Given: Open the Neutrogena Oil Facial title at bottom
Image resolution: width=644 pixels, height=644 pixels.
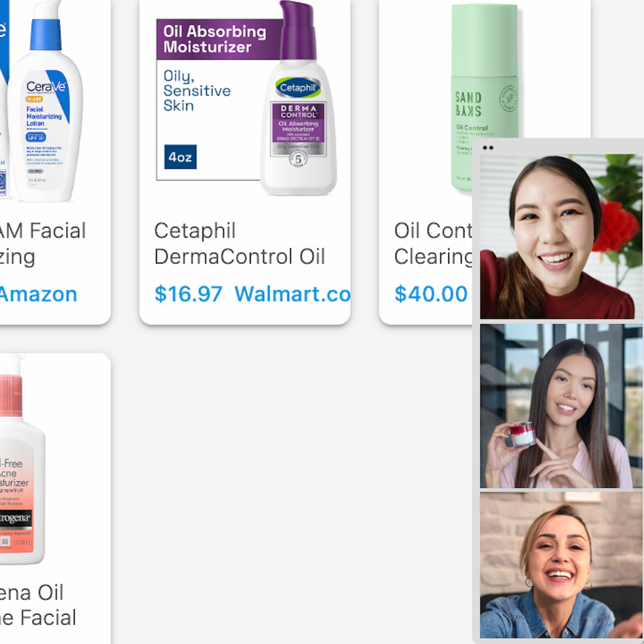Looking at the screenshot, I should [37, 605].
